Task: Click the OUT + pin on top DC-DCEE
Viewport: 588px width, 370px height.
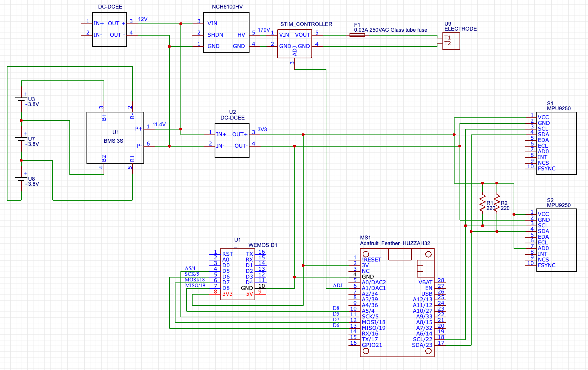Action: click(116, 23)
